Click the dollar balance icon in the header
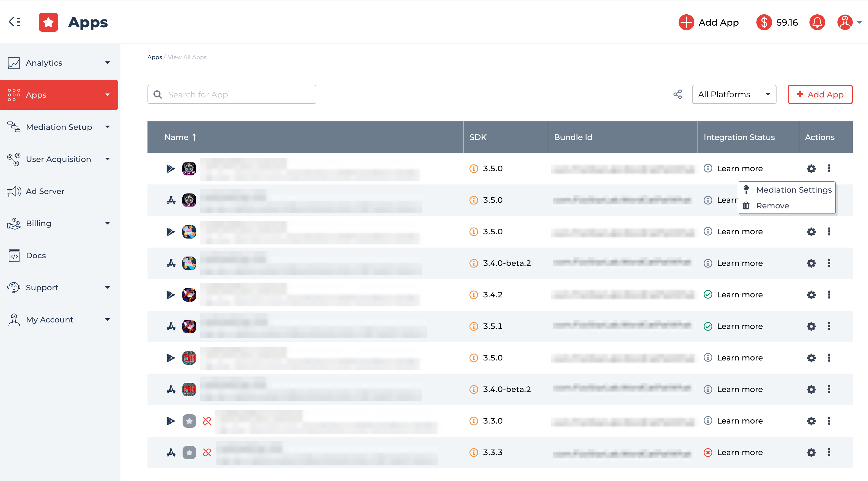 pos(764,23)
